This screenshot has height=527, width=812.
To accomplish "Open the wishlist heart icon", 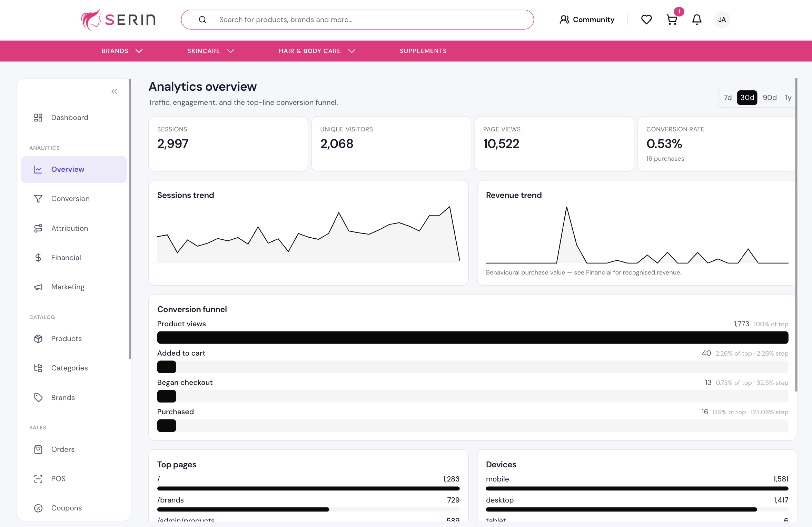I will click(646, 20).
